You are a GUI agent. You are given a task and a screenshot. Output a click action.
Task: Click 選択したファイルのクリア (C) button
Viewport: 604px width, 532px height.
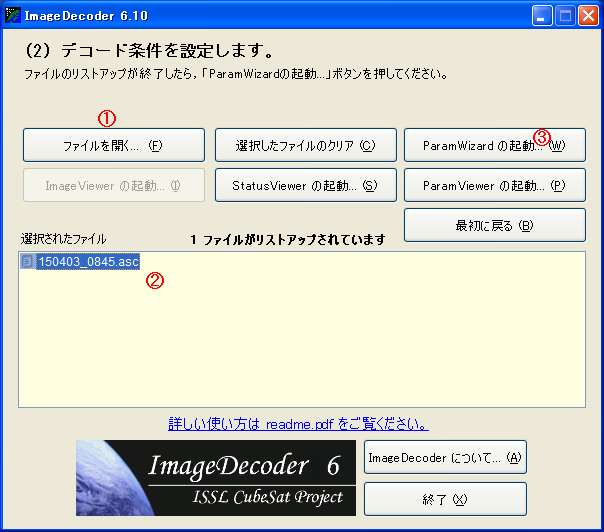click(305, 145)
